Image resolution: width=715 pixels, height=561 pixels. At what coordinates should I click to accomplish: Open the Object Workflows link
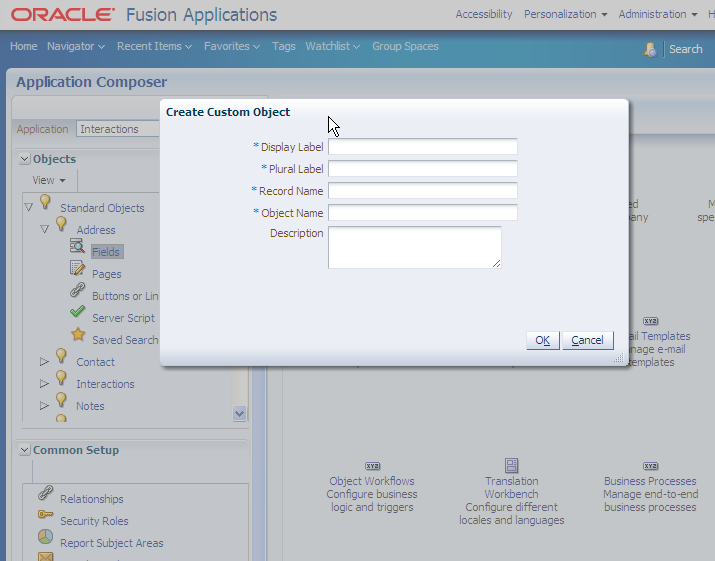tap(372, 481)
